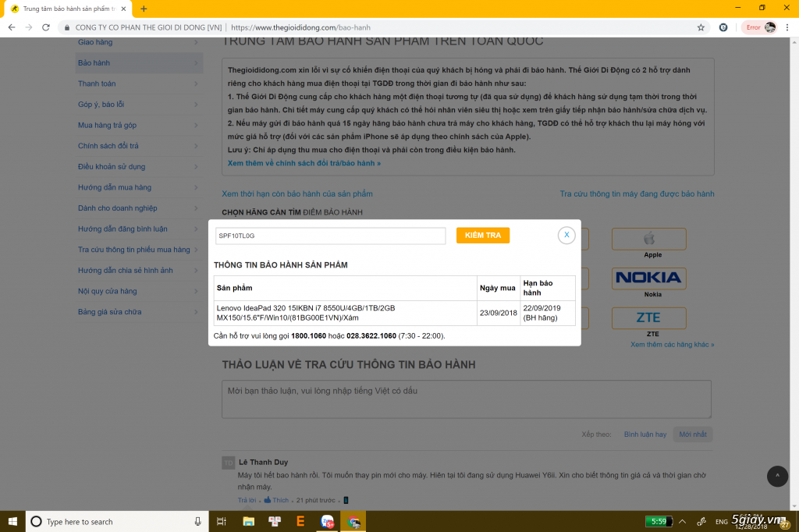
Task: Select warranty date 22/09/2019
Action: (542, 308)
